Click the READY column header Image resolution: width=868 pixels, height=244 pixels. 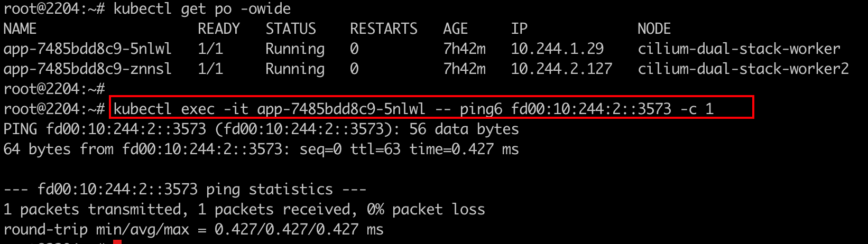pyautogui.click(x=219, y=29)
